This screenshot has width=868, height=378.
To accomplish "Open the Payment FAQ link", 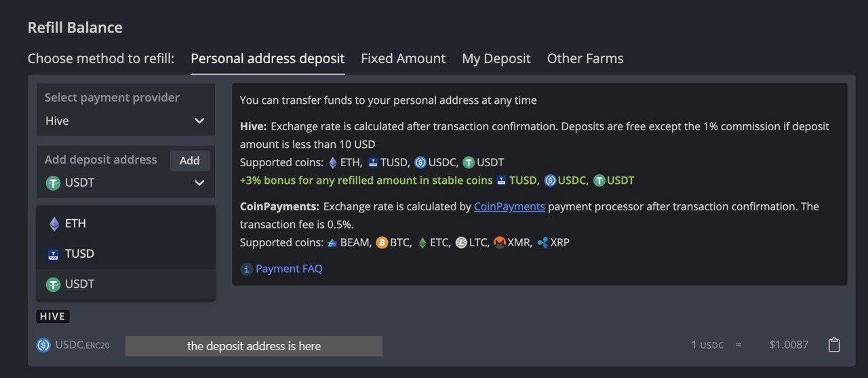I will (x=289, y=269).
